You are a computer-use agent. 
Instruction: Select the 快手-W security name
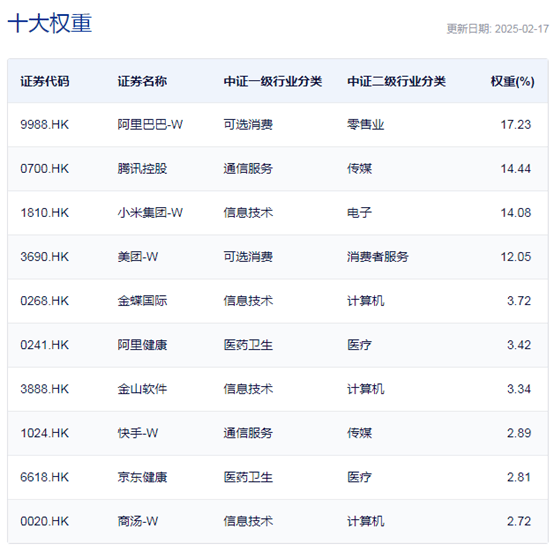(x=138, y=433)
